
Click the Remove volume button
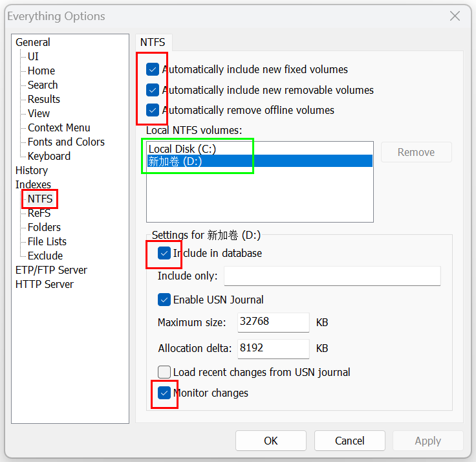click(x=416, y=152)
